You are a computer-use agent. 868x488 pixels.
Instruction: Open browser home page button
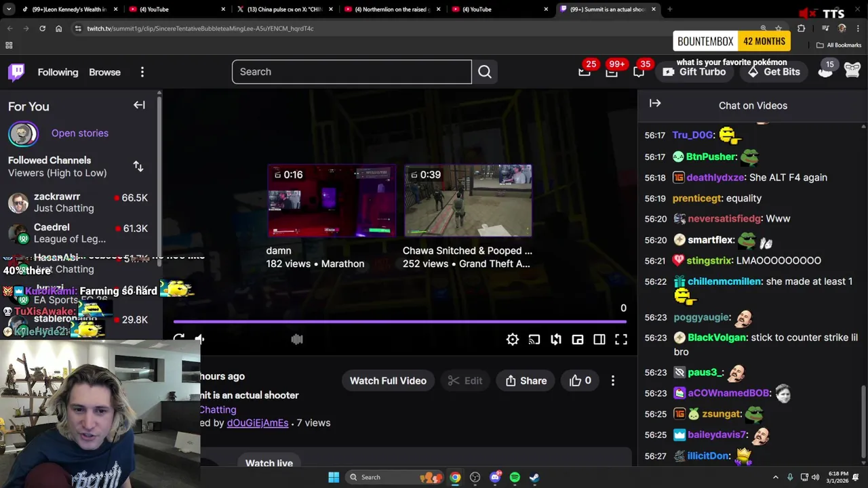58,28
